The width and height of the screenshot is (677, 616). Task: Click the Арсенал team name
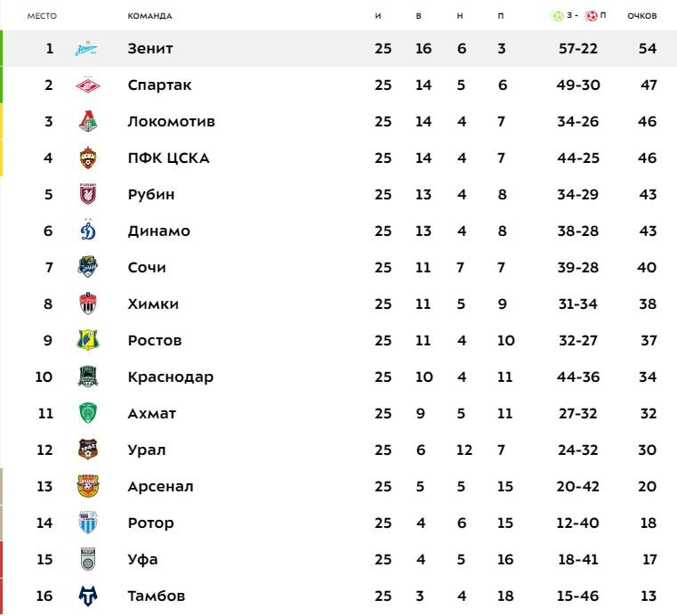[x=161, y=486]
